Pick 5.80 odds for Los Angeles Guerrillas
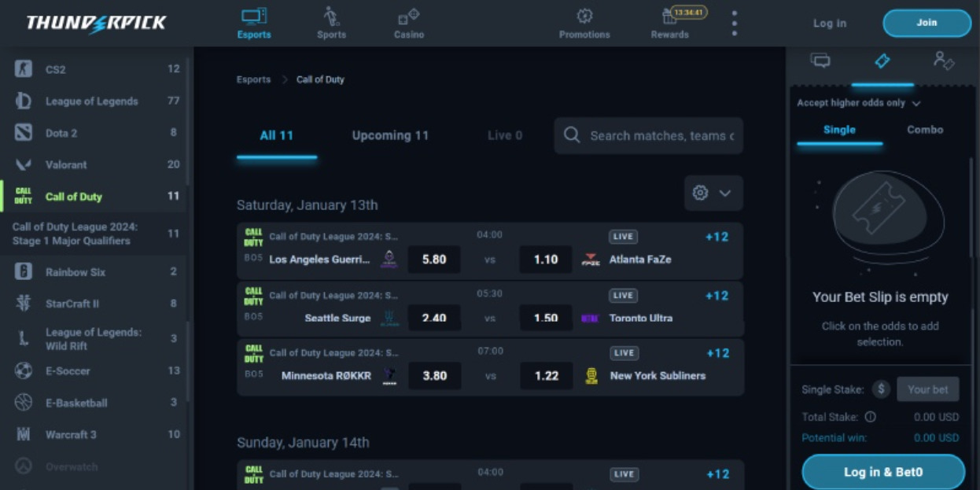This screenshot has width=980, height=490. 434,260
